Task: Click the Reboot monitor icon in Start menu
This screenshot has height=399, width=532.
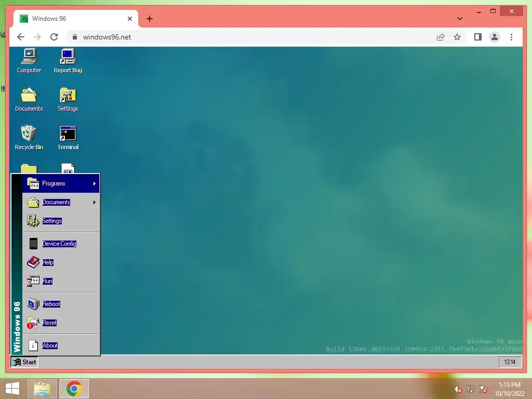Action: 33,304
